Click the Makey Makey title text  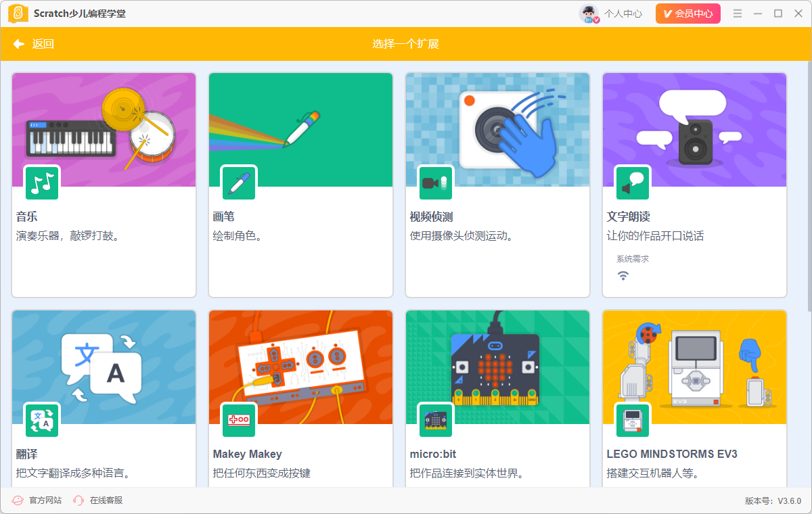(x=248, y=454)
